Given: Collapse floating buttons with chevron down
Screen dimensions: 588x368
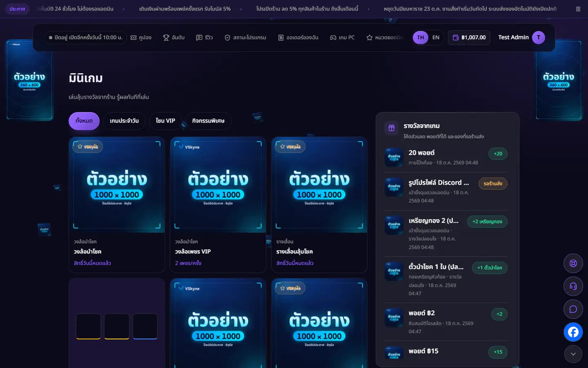Looking at the screenshot, I should click(x=573, y=354).
